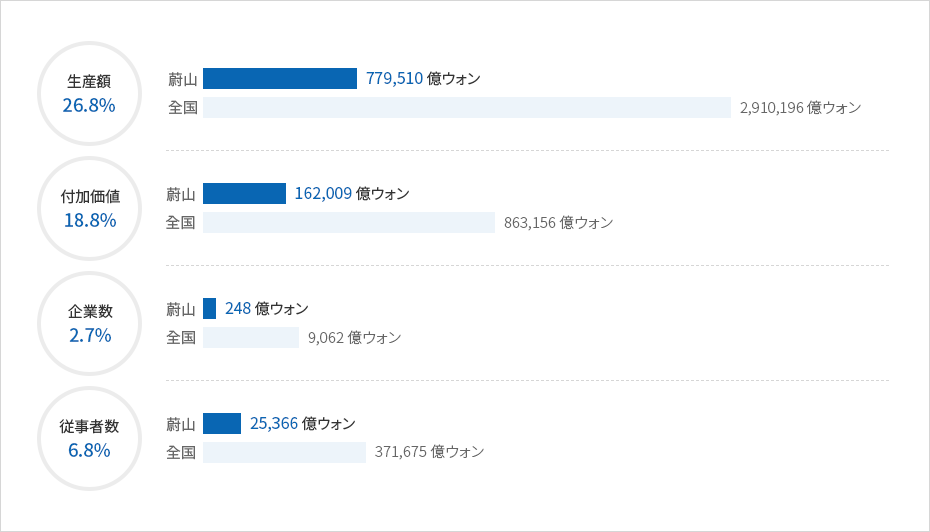Image resolution: width=930 pixels, height=532 pixels.
Task: Click the 企業数 2.7% circle
Action: tap(90, 323)
